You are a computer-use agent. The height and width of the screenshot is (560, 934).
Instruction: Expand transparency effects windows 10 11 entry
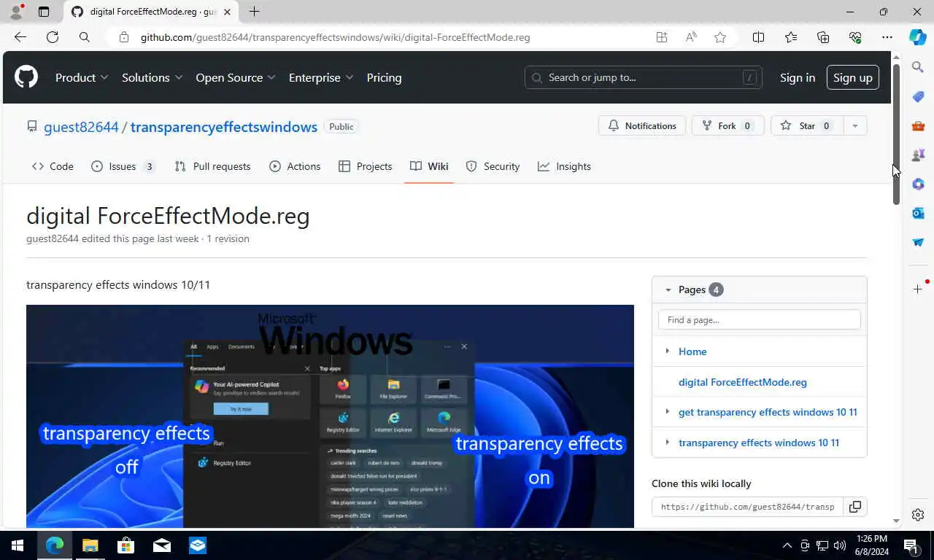pyautogui.click(x=667, y=443)
